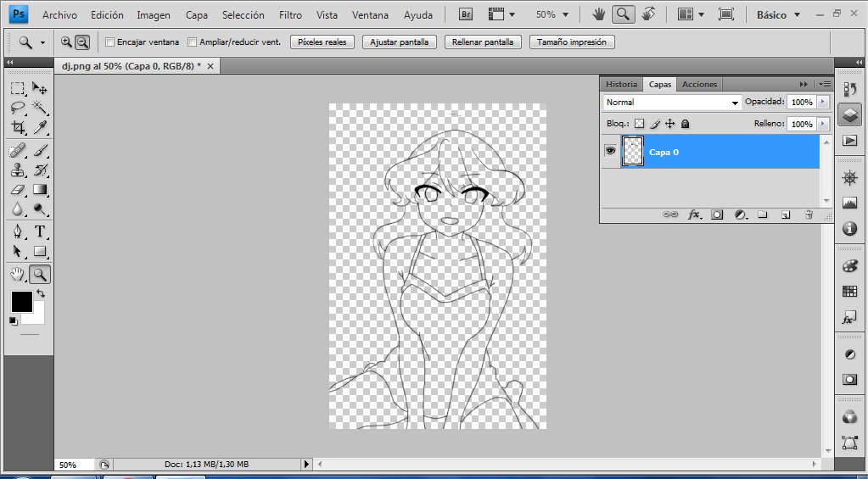
Task: Select the Brush tool
Action: coord(39,150)
